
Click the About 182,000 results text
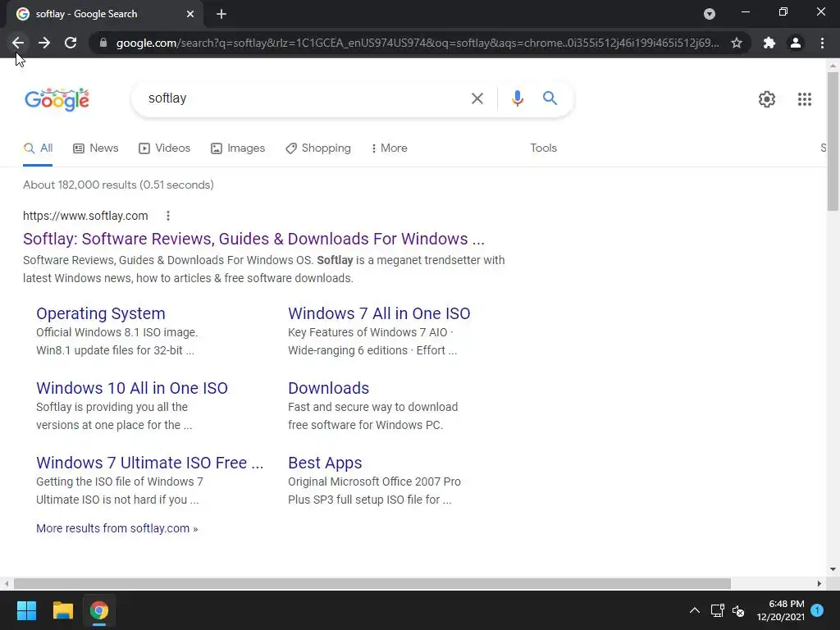click(118, 185)
